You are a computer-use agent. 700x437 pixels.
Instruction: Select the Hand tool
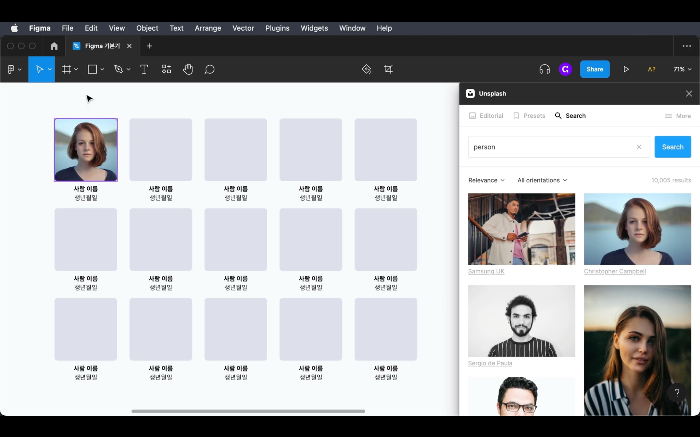click(188, 69)
